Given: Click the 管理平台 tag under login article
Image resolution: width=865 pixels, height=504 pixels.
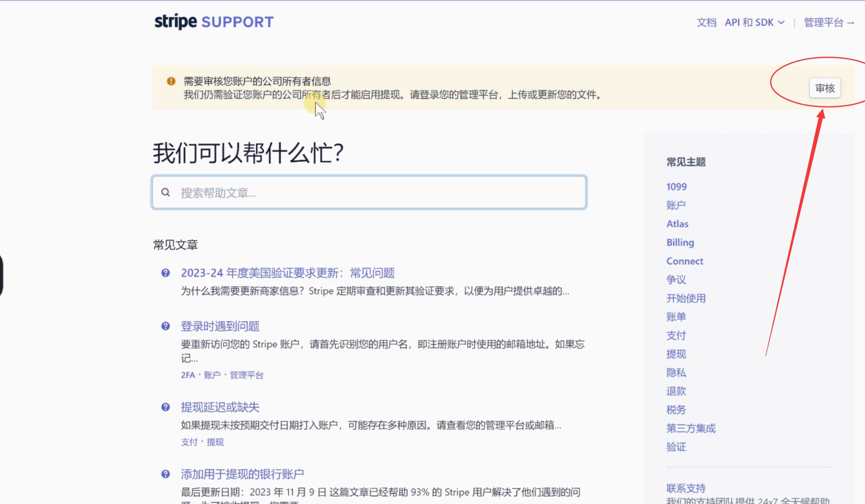Looking at the screenshot, I should [x=246, y=375].
